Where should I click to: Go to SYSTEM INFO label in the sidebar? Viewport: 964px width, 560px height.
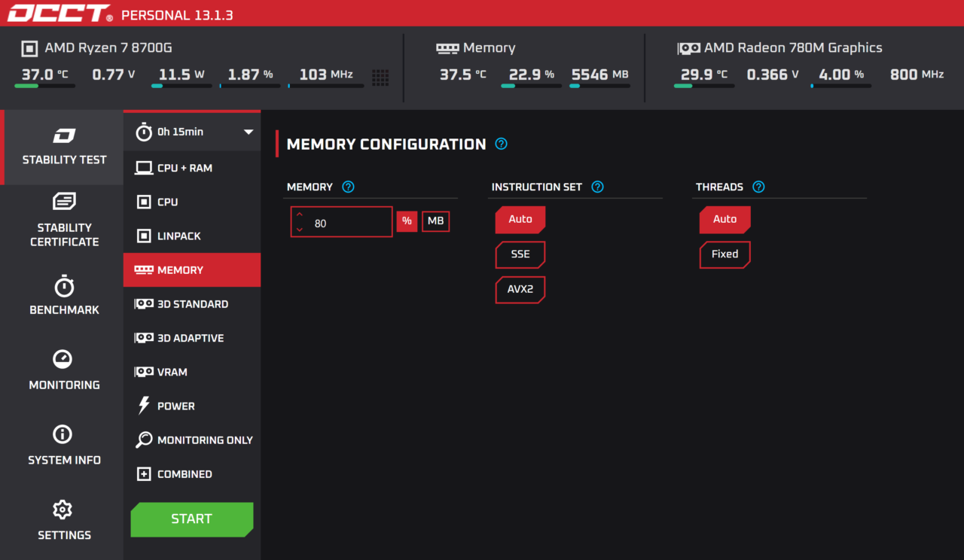[64, 460]
